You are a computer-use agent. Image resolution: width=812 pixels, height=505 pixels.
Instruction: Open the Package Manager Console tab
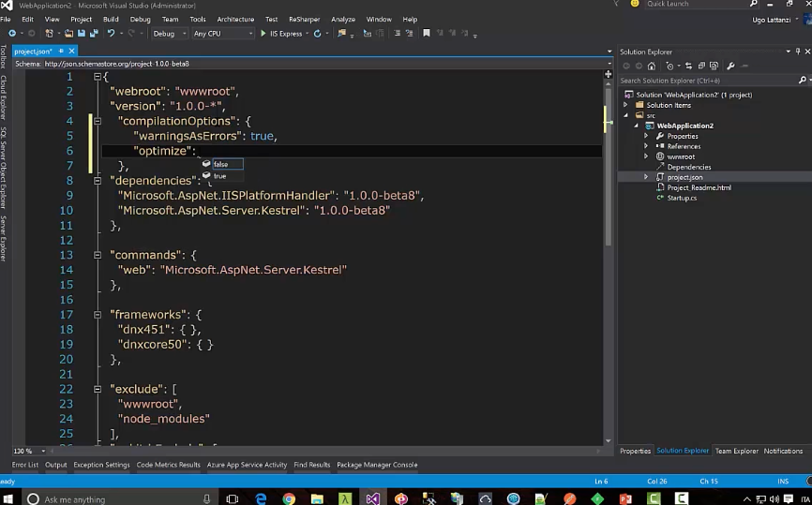pyautogui.click(x=377, y=465)
